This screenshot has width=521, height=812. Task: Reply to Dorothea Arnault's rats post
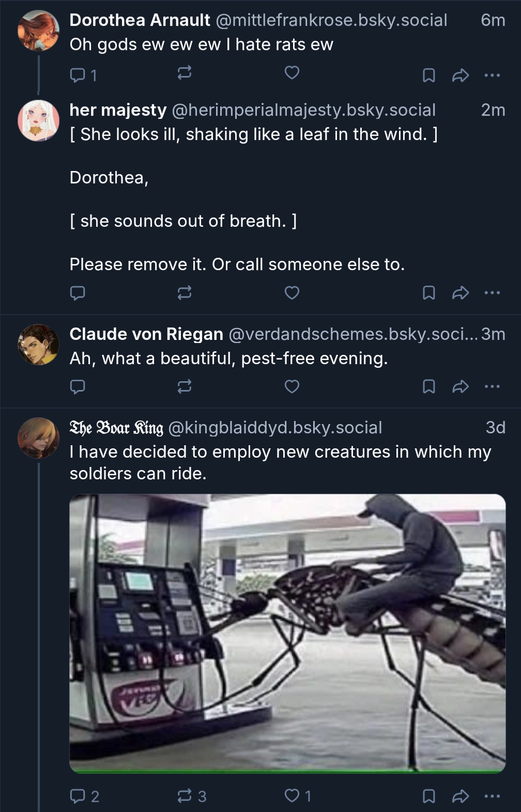[78, 75]
